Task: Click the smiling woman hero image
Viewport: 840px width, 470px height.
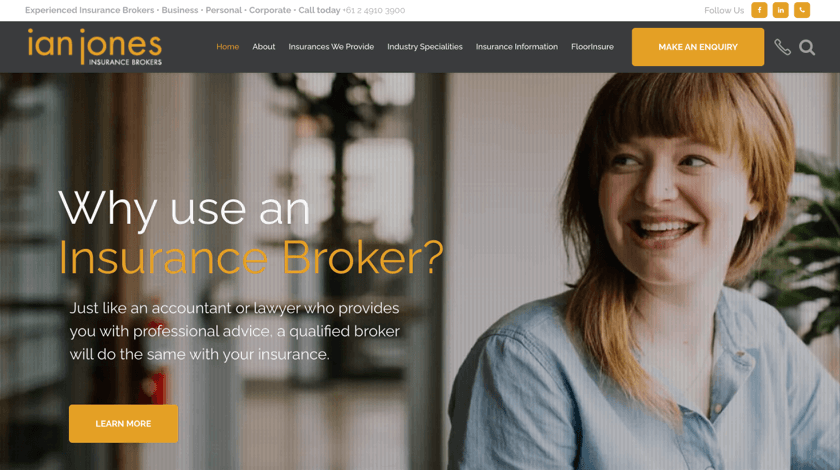Action: coord(643,271)
